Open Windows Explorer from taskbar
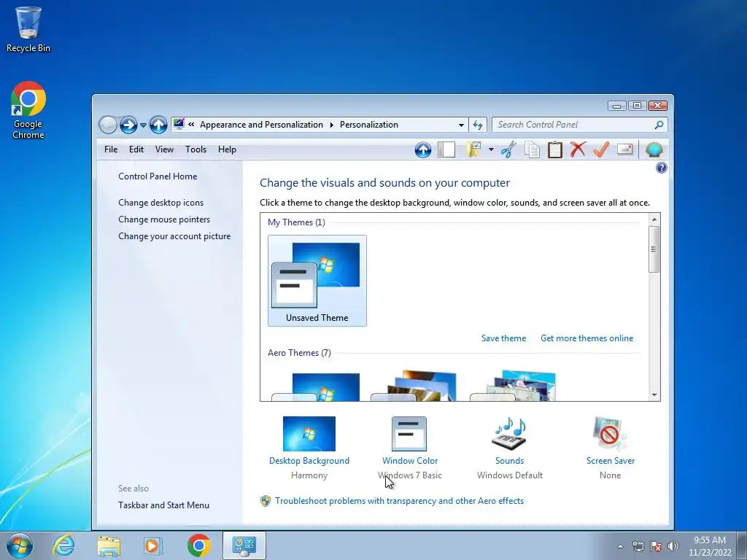747x560 pixels. click(x=109, y=545)
